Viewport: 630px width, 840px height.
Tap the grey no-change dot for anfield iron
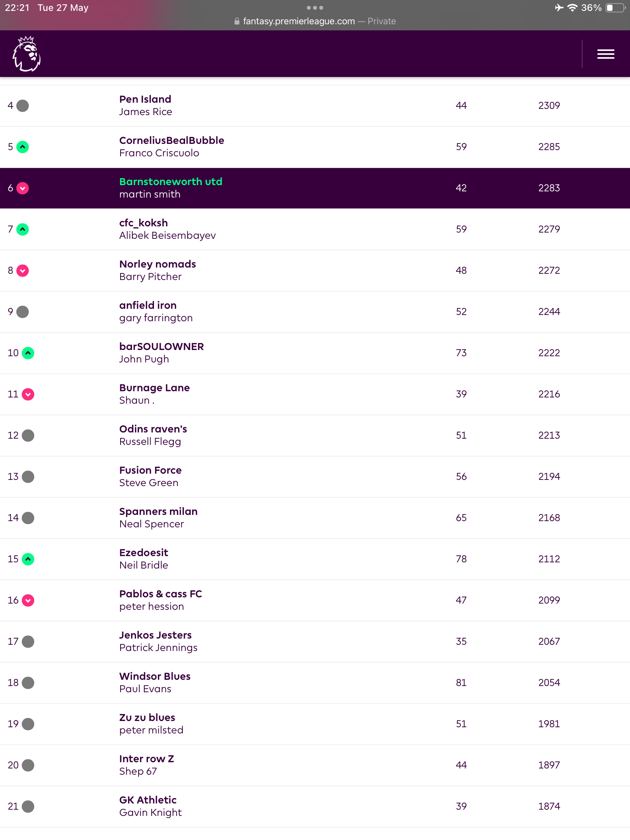23,312
